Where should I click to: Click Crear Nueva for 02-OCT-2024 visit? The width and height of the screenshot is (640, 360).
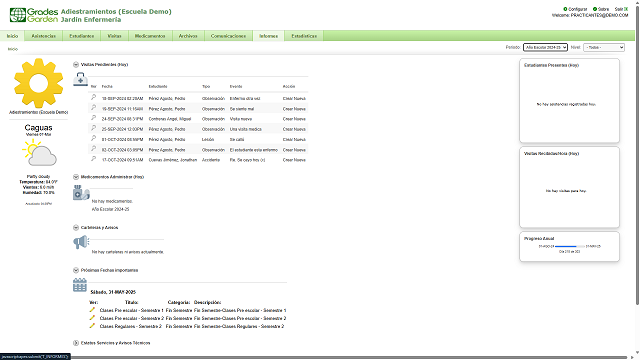point(294,150)
